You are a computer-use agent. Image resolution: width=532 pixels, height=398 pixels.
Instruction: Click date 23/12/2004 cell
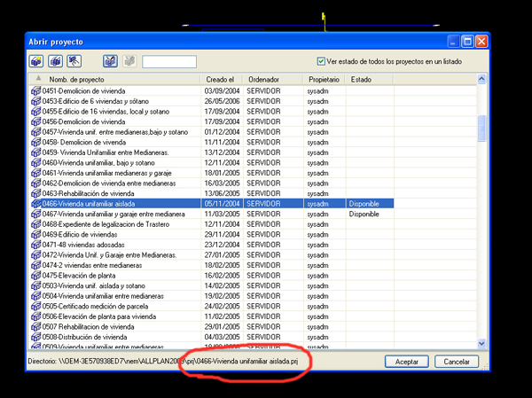coord(222,245)
